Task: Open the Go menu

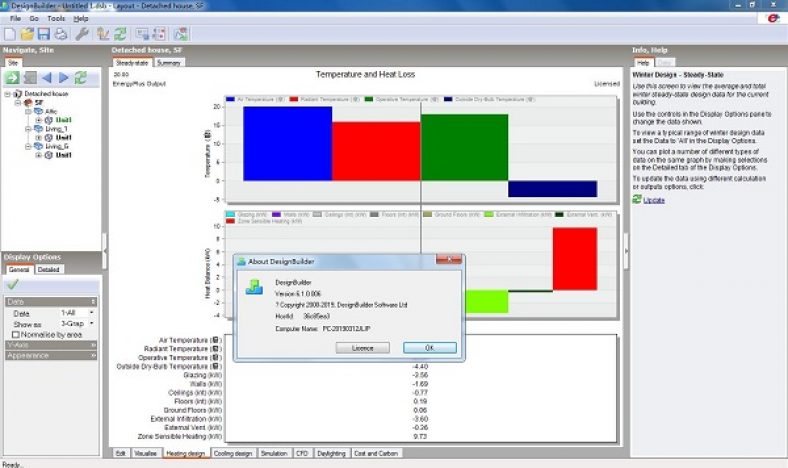Action: pyautogui.click(x=34, y=19)
